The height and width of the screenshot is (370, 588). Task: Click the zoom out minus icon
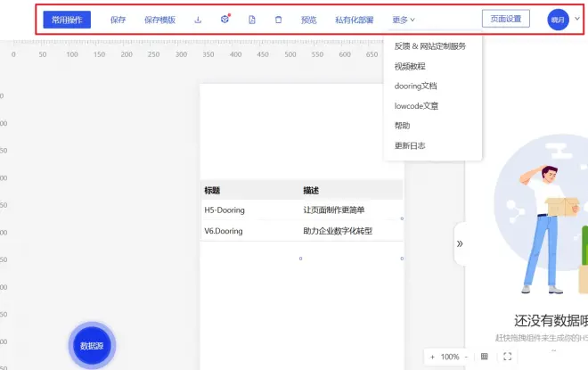click(466, 357)
